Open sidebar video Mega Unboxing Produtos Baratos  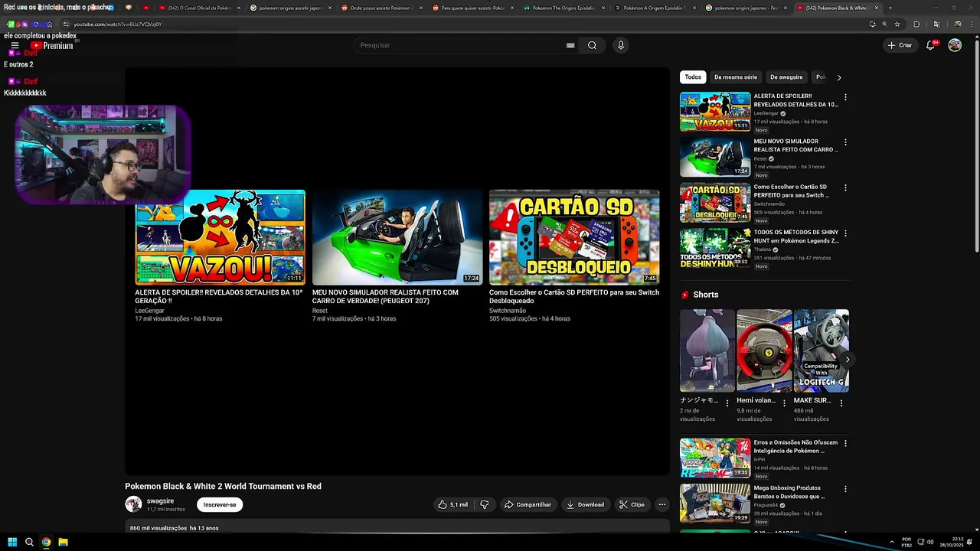point(715,503)
